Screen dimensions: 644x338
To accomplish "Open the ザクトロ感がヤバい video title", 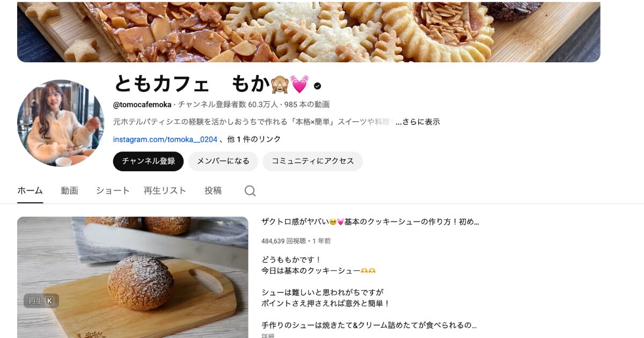I will pyautogui.click(x=370, y=222).
